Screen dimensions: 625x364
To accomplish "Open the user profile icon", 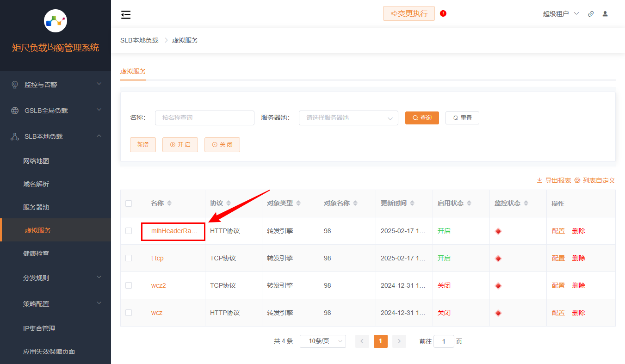I will tap(605, 14).
